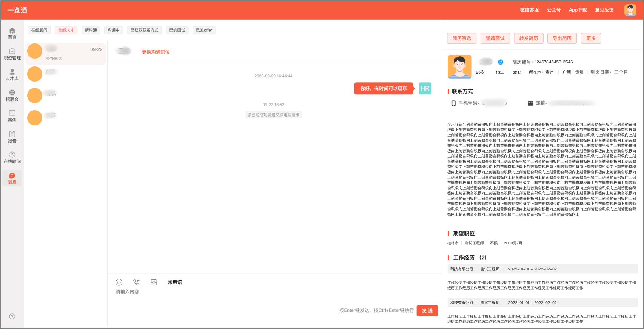Open the 报告 sidebar icon
The width and height of the screenshot is (644, 330).
12,137
